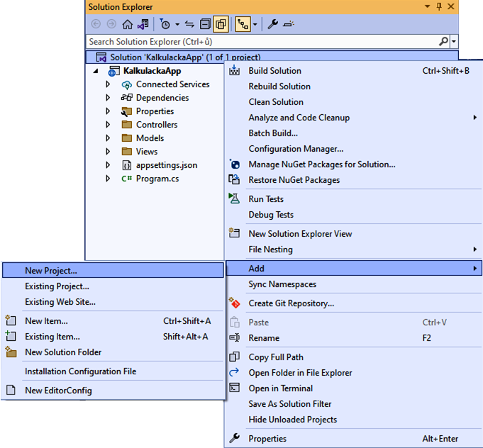Expand Program.cs node arrow
The width and height of the screenshot is (483, 448).
click(108, 179)
